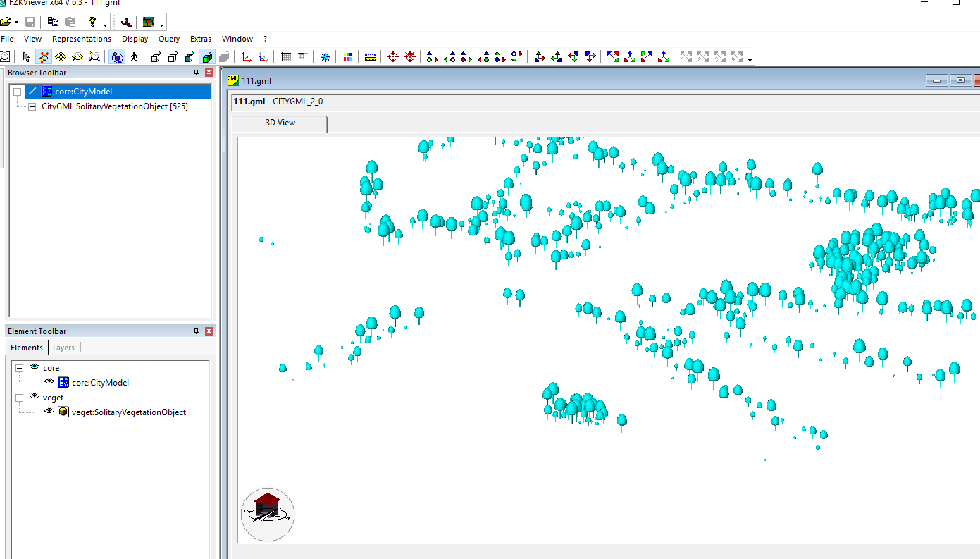Click the red crossed-out target icon
The width and height of the screenshot is (980, 559).
[x=410, y=57]
